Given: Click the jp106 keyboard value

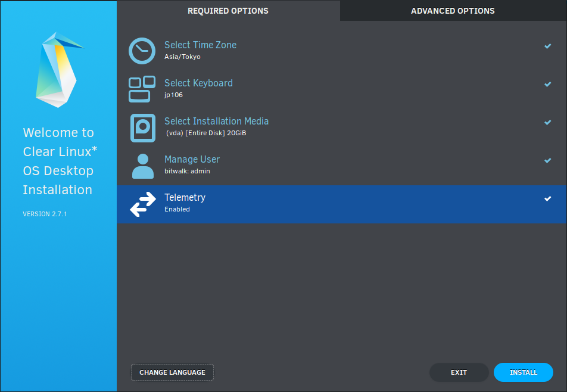Looking at the screenshot, I should pos(173,95).
